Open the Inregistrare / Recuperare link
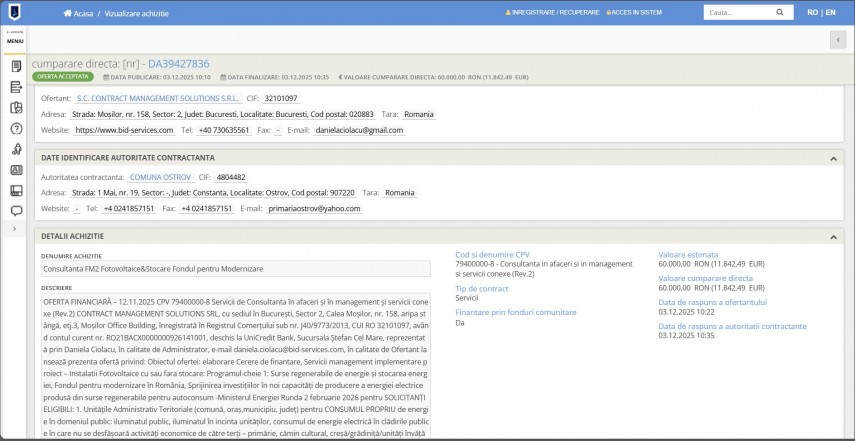Viewport: 855px width, 441px height. (553, 13)
